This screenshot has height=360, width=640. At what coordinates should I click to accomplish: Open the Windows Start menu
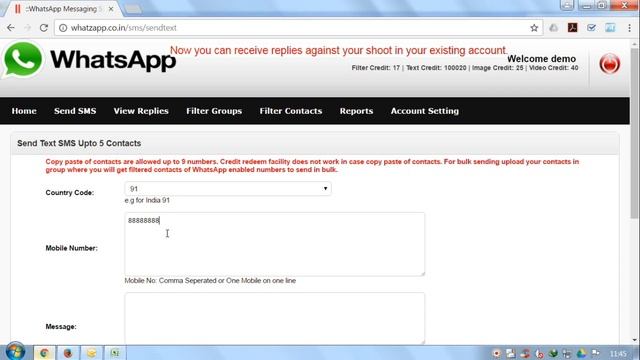pos(15,351)
